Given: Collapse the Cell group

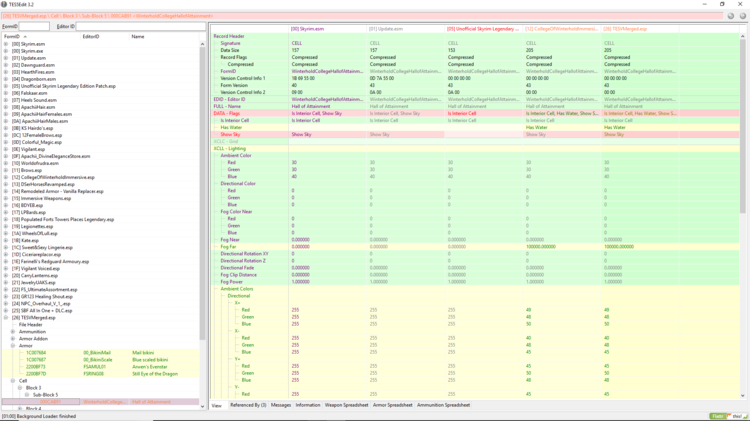Looking at the screenshot, I should 13,381.
